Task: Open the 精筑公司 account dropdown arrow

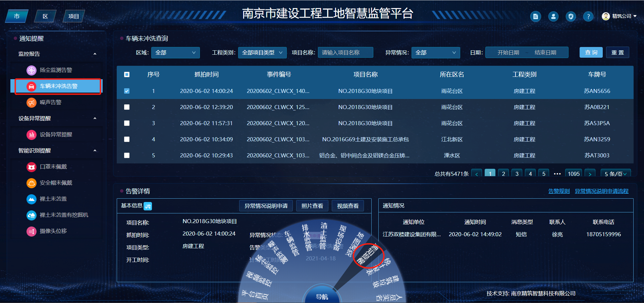Action: tap(635, 16)
